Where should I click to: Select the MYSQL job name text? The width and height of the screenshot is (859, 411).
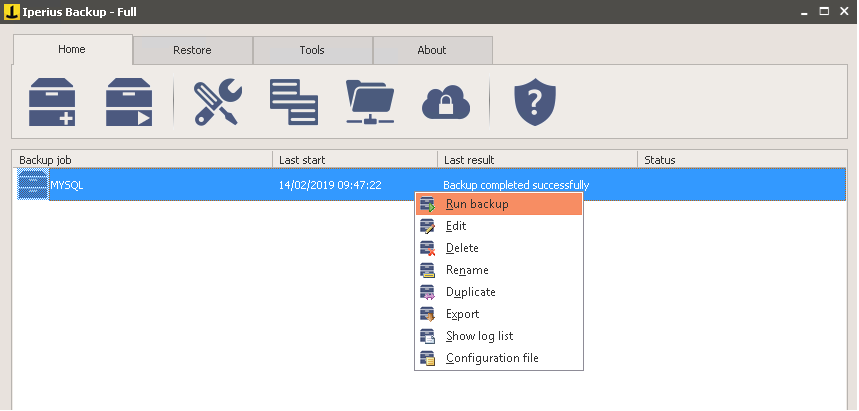click(67, 185)
